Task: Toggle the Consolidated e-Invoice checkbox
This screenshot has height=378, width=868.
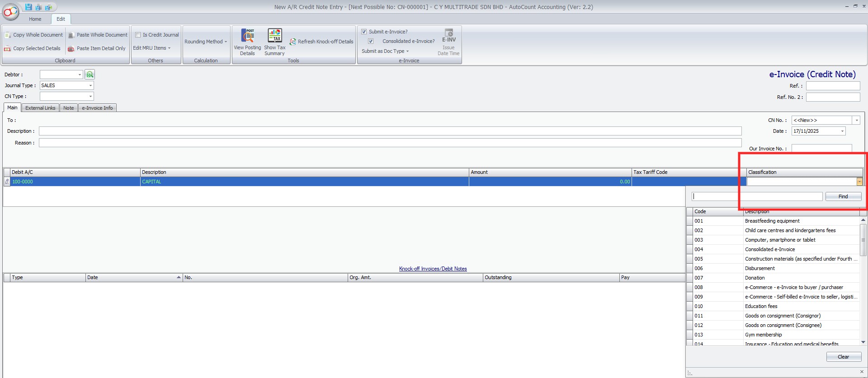Action: pos(371,41)
